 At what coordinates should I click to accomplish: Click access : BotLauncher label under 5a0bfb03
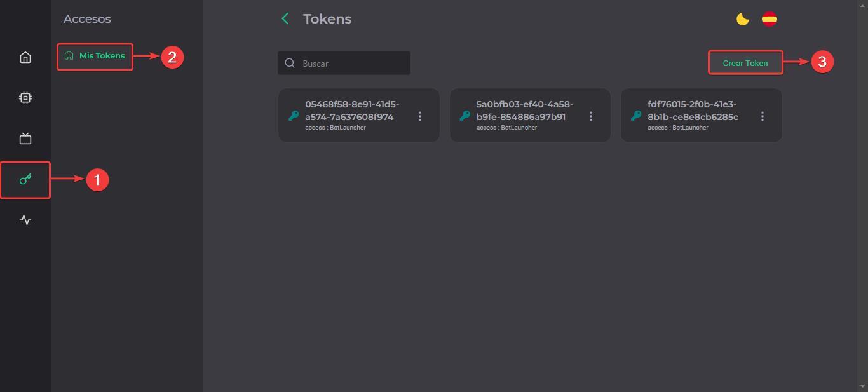(x=506, y=128)
